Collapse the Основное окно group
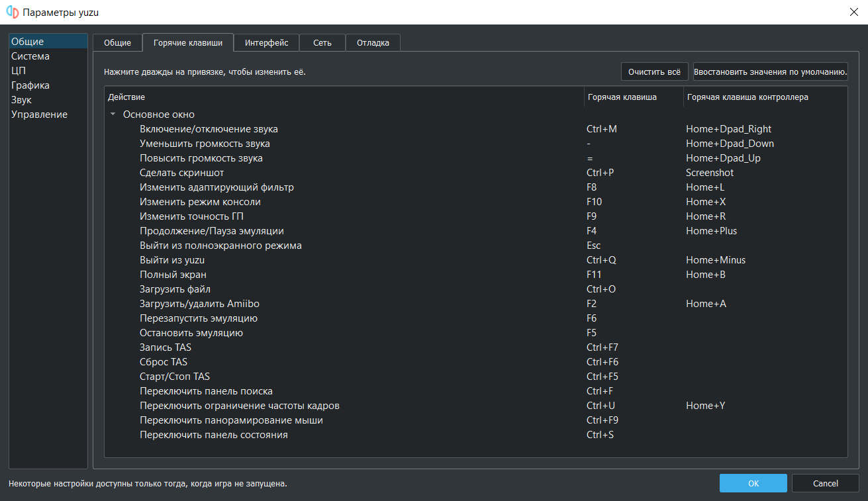This screenshot has width=868, height=501. (x=113, y=114)
